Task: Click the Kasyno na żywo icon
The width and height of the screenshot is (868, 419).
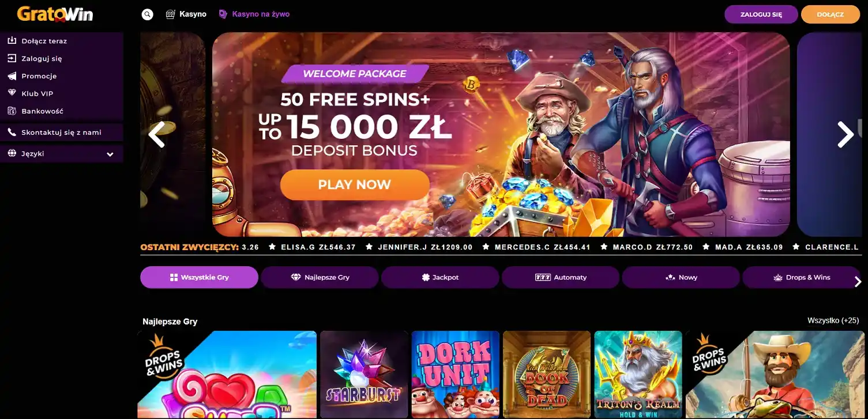Action: point(223,14)
